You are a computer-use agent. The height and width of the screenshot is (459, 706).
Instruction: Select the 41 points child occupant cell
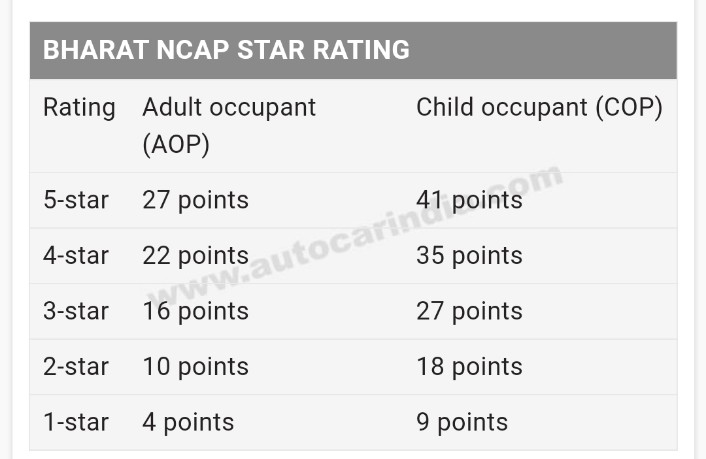pyautogui.click(x=469, y=200)
